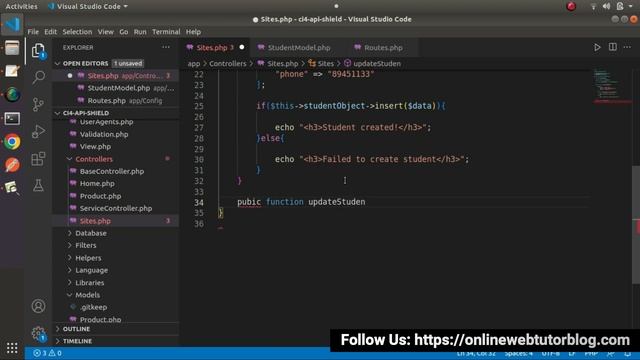The image size is (640, 360).
Task: Open Postman from the Ubuntu dock
Action: [12, 165]
